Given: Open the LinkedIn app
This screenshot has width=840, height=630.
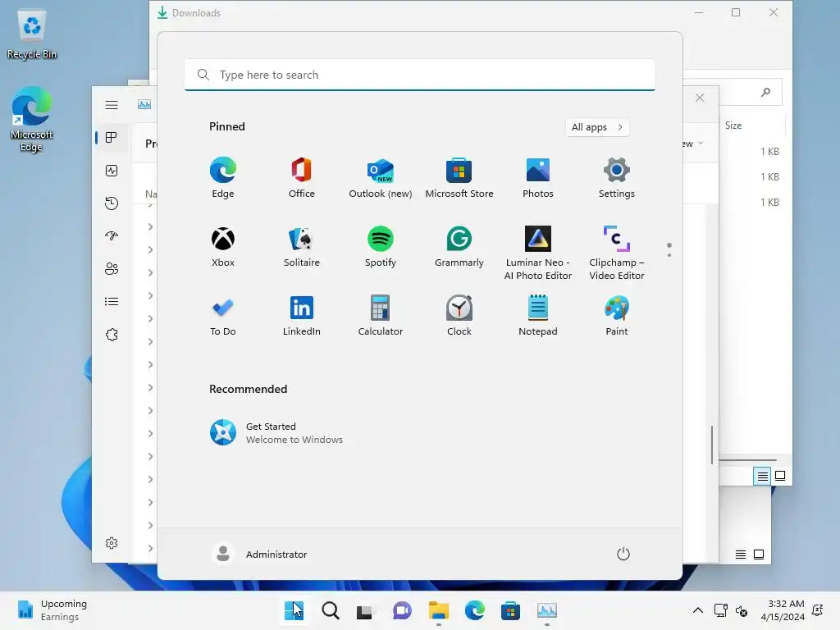Looking at the screenshot, I should pyautogui.click(x=302, y=316).
